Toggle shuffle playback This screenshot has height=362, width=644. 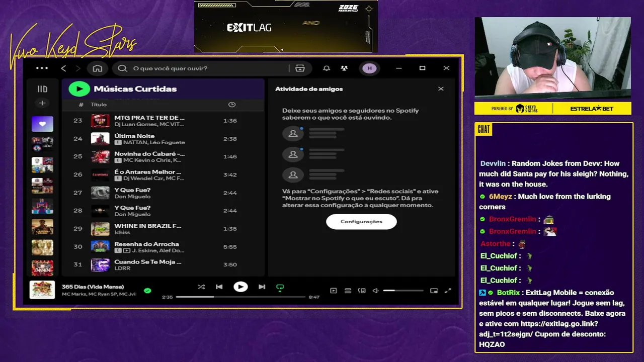click(x=201, y=287)
